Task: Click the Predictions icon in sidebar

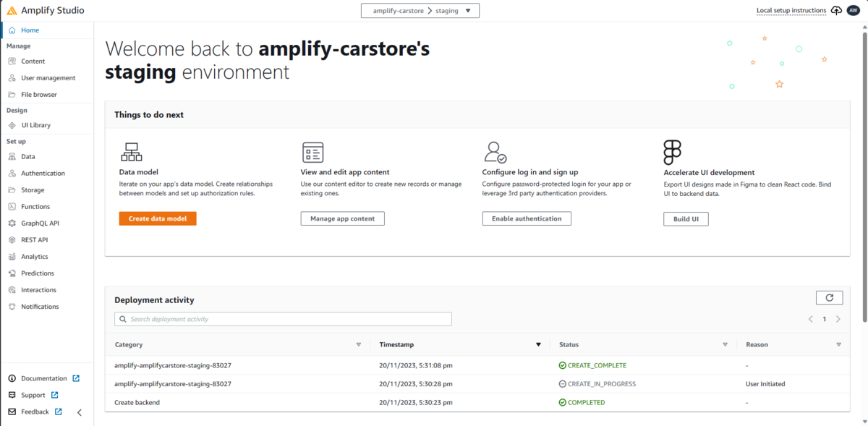Action: pos(12,273)
